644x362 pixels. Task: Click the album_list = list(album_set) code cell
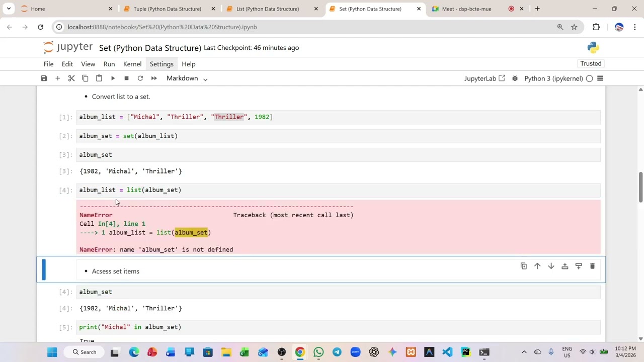[x=338, y=190]
